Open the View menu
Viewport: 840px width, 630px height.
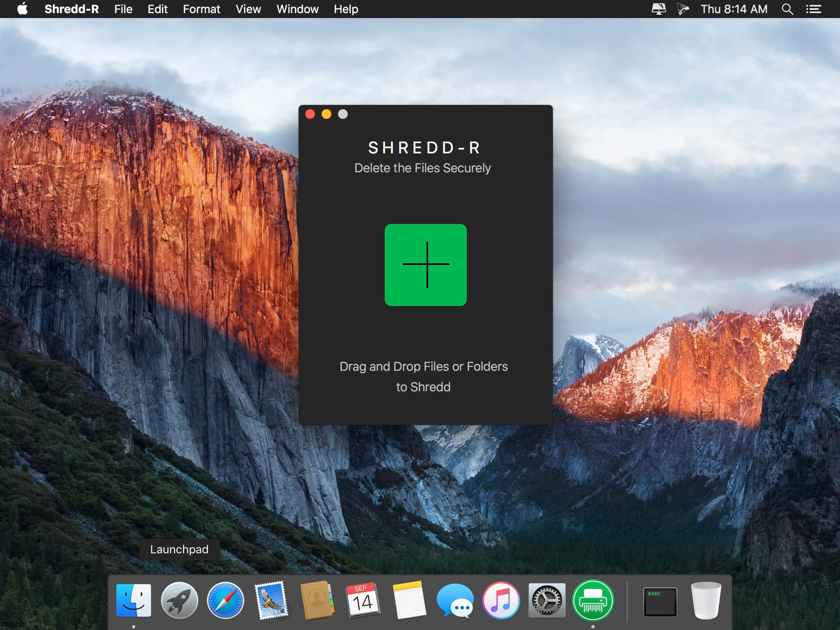(x=248, y=9)
